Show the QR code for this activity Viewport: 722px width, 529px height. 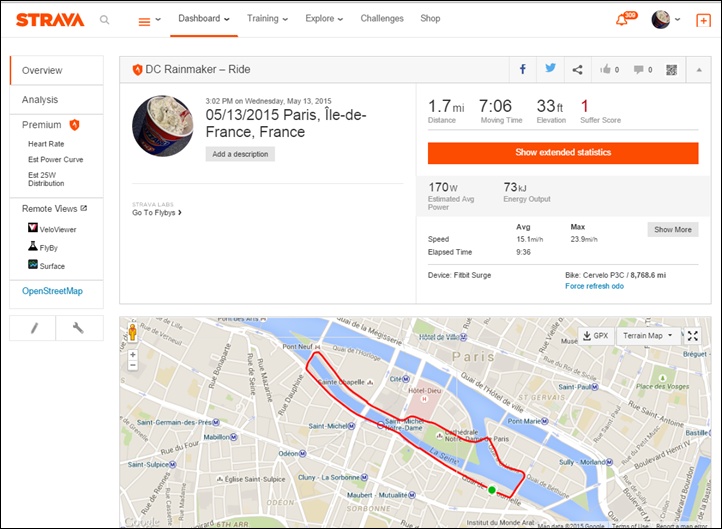pos(671,70)
